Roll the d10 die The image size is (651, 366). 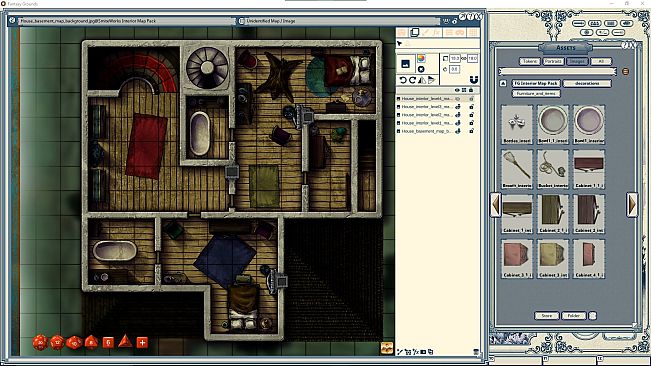click(74, 342)
